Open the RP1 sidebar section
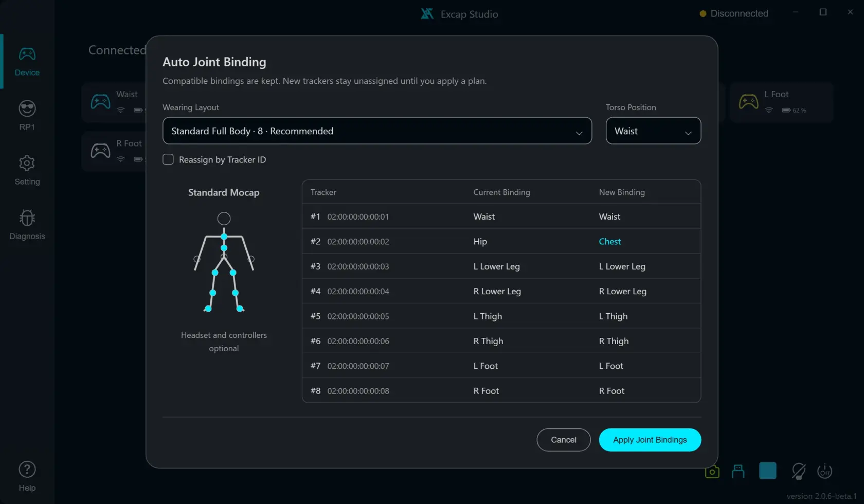 coord(27,116)
